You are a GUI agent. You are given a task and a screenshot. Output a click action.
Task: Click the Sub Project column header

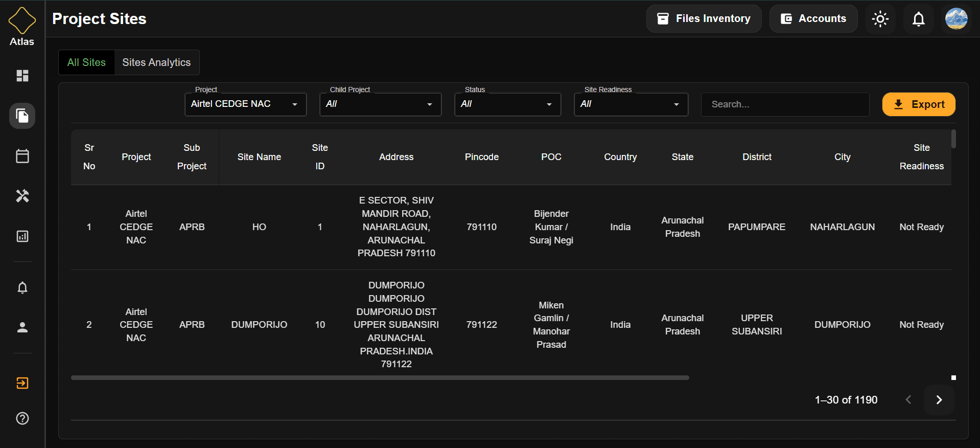(192, 157)
